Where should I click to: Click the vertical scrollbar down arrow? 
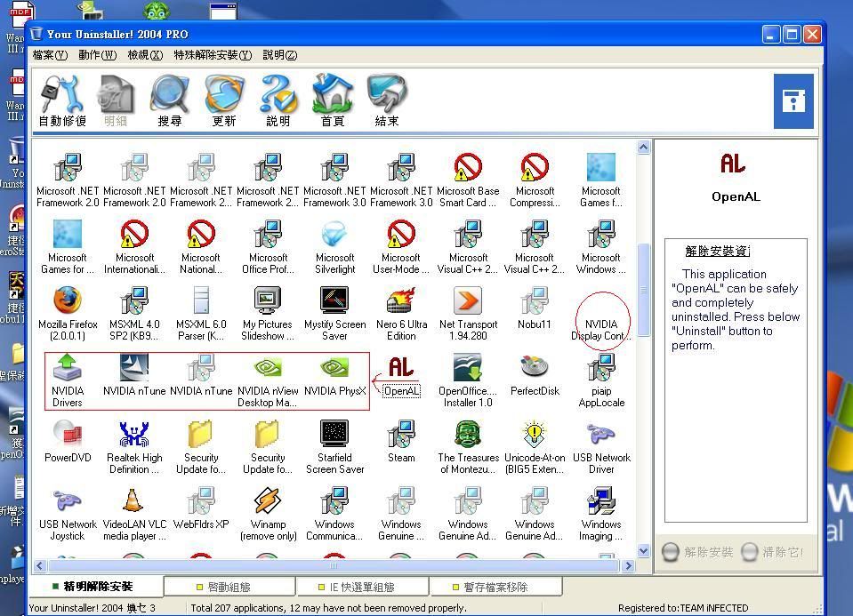click(643, 550)
